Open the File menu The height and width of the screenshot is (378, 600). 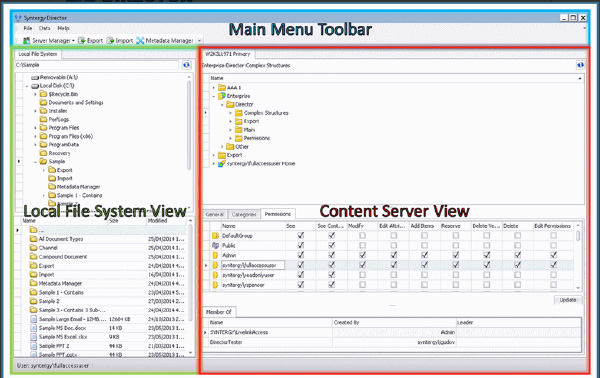click(x=28, y=28)
